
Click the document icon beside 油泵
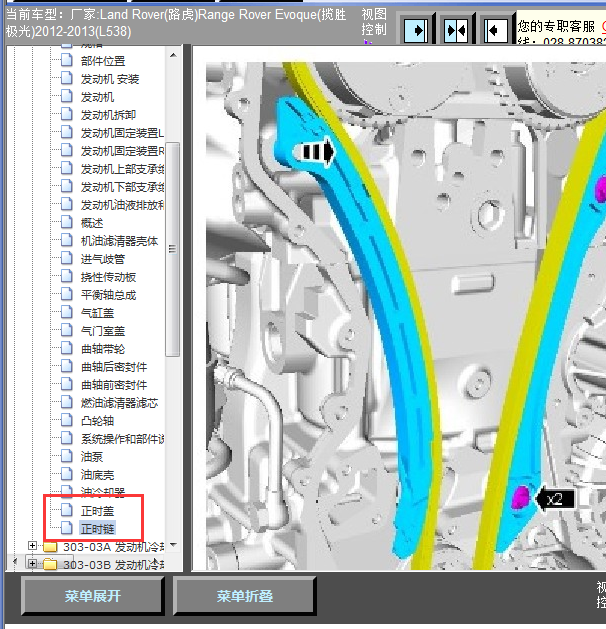coord(67,455)
